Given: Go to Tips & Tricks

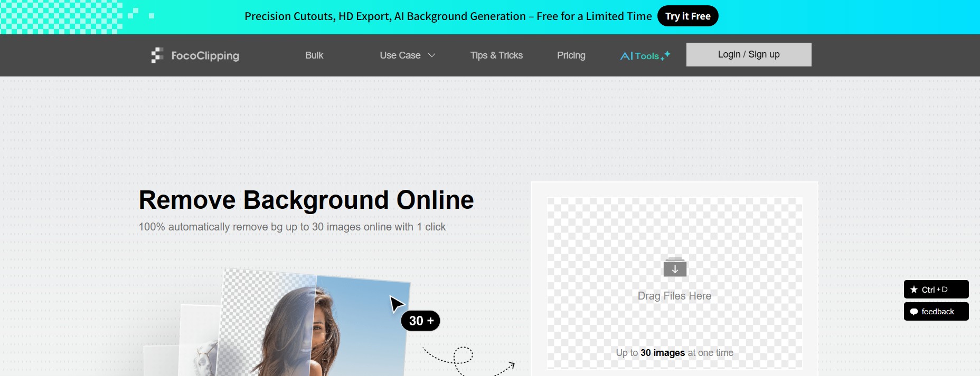Looking at the screenshot, I should tap(496, 55).
